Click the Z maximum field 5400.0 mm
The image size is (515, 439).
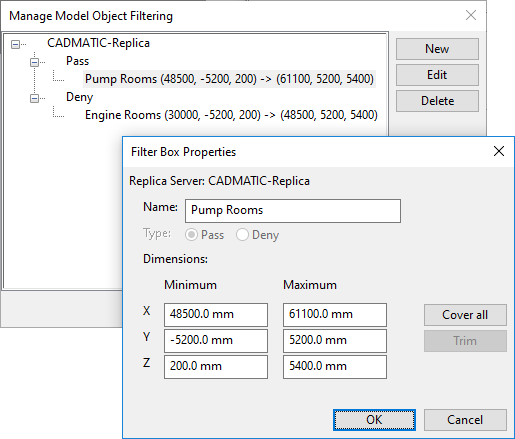[x=335, y=367]
